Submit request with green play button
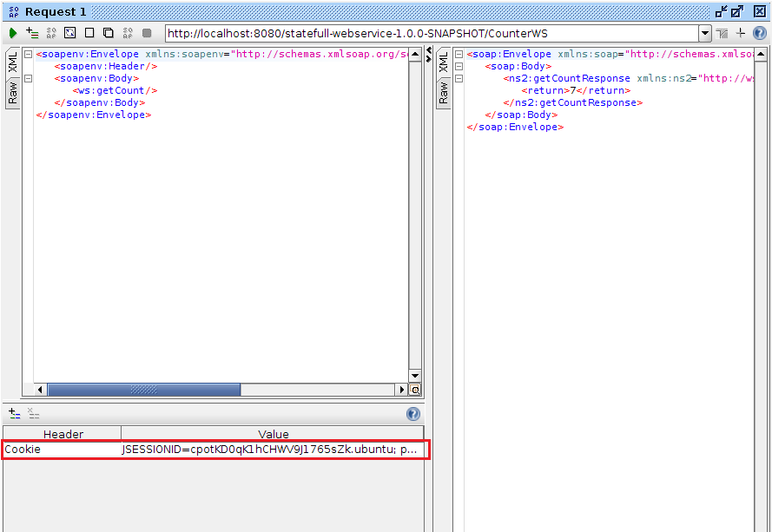This screenshot has width=772, height=532. (x=13, y=33)
